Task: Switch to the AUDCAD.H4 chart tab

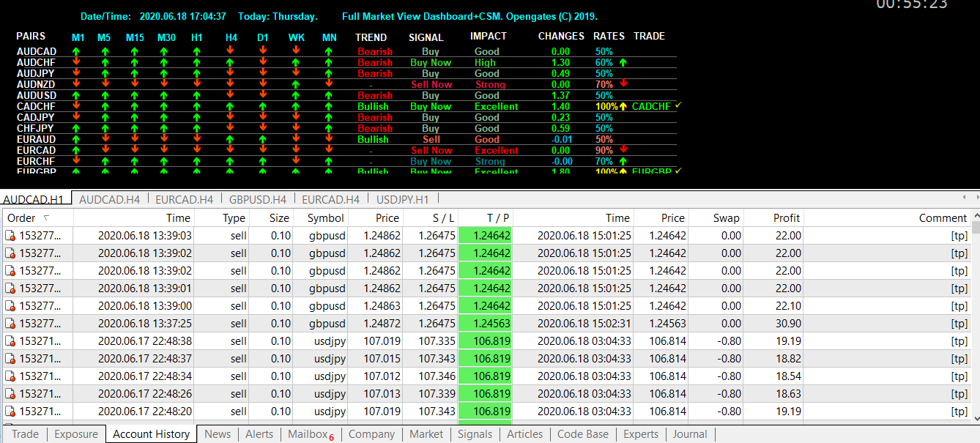Action: (110, 199)
